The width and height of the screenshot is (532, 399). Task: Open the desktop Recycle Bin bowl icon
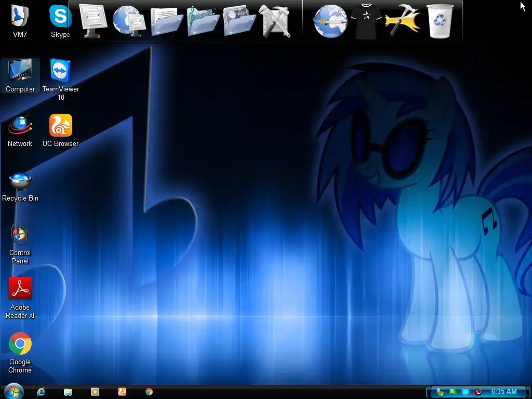20,187
